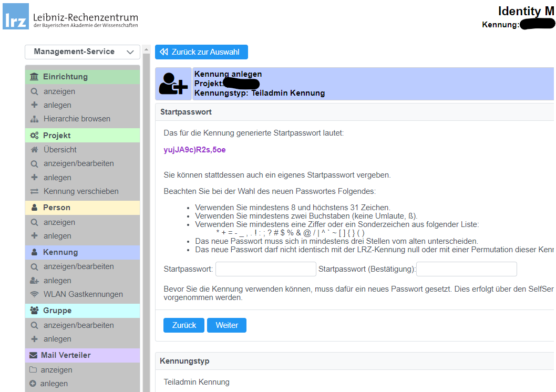Open the Management-Service dropdown
This screenshot has height=392, width=556.
[83, 51]
